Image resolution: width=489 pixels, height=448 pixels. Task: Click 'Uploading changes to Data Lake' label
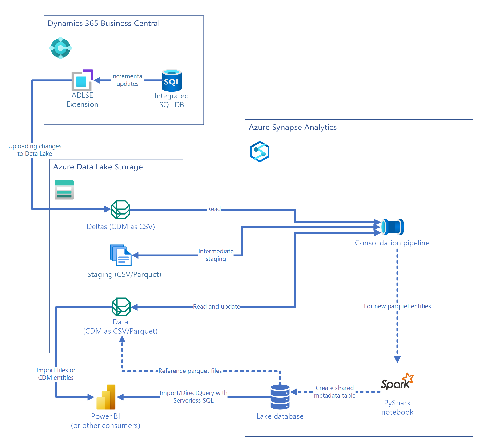point(35,150)
